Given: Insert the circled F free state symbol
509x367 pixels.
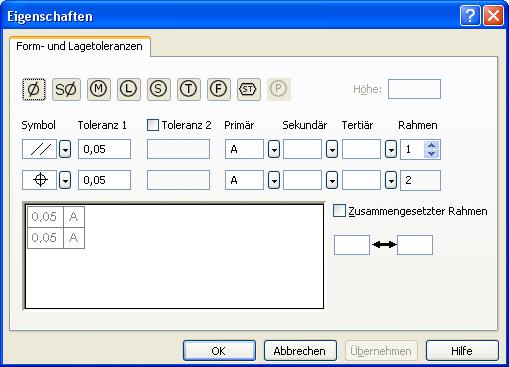Looking at the screenshot, I should [219, 89].
